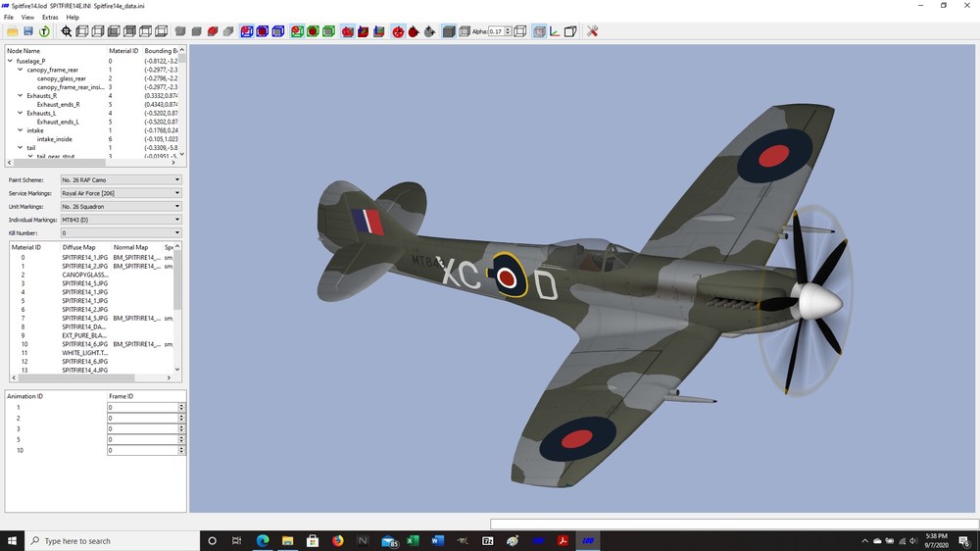Click the solid dark gray cube icon
Viewport: 980px width, 551px height.
tap(449, 31)
